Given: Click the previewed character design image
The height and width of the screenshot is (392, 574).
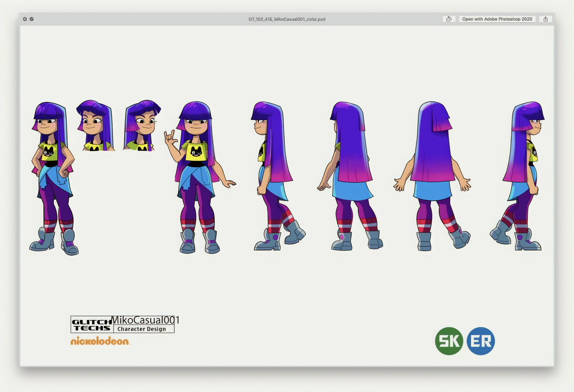Looking at the screenshot, I should 287,196.
